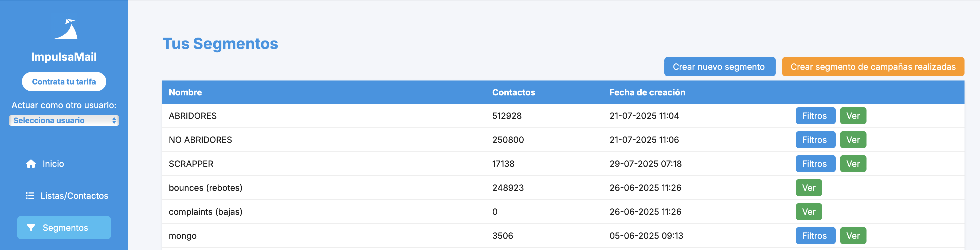Click the funnel icon beside Segmentos
This screenshot has width=980, height=250.
tap(31, 228)
